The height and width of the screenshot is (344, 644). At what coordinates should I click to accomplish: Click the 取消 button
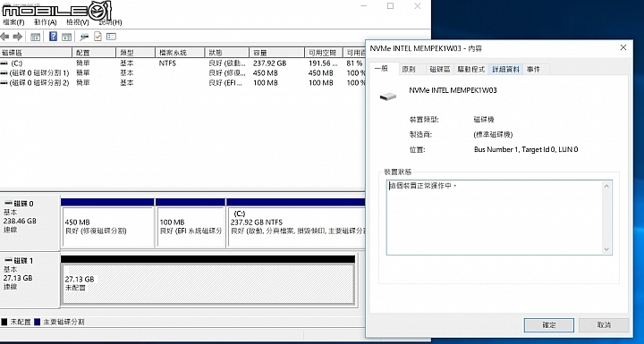(604, 325)
